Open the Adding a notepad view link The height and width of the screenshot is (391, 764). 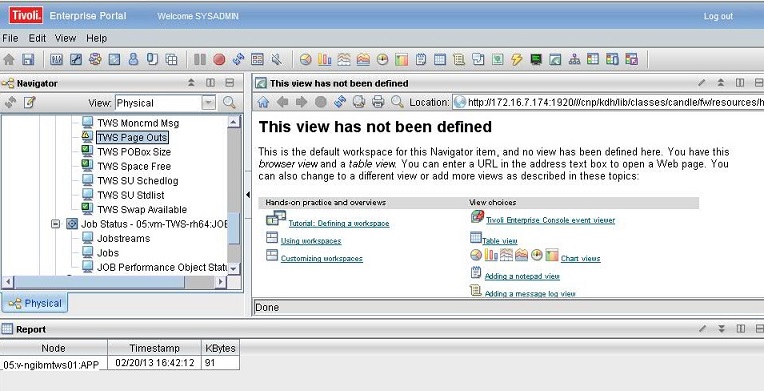pos(522,276)
